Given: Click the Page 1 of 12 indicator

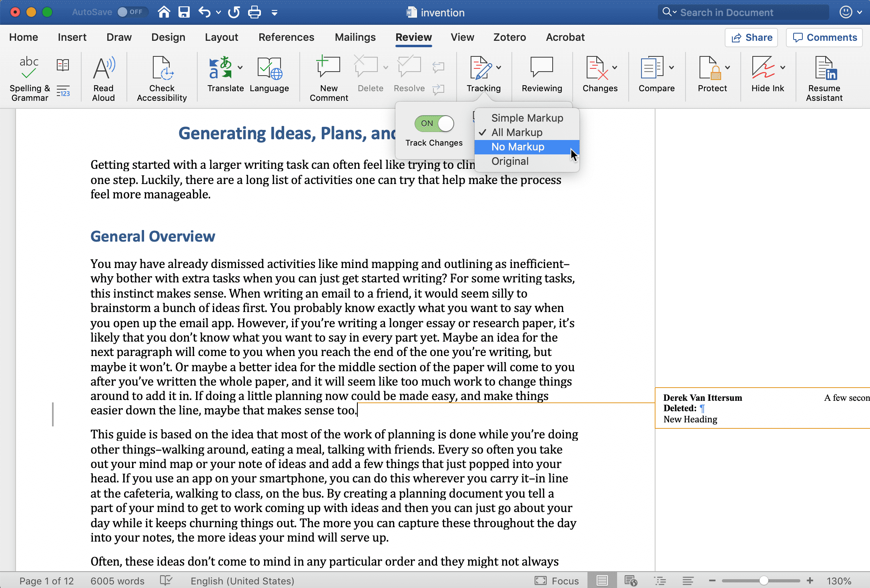Looking at the screenshot, I should pos(47,581).
